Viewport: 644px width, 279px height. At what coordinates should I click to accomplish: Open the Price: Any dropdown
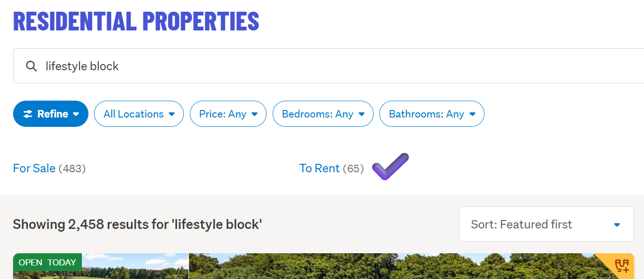(228, 114)
